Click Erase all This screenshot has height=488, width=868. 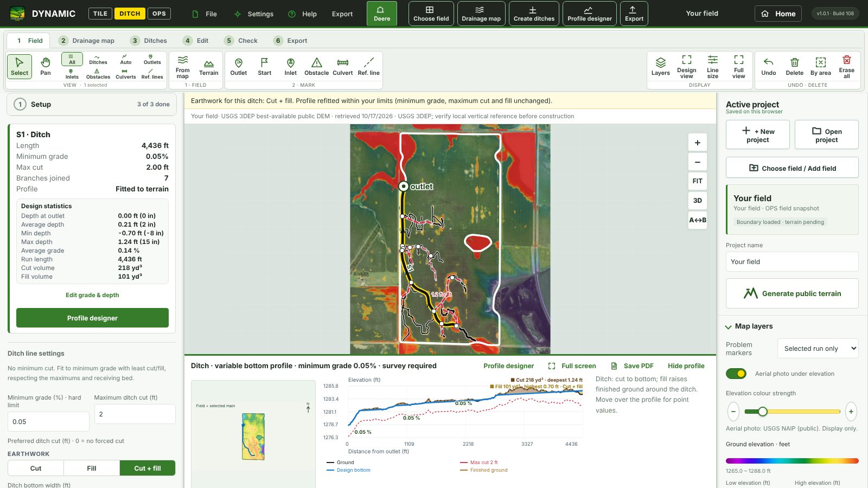click(847, 67)
